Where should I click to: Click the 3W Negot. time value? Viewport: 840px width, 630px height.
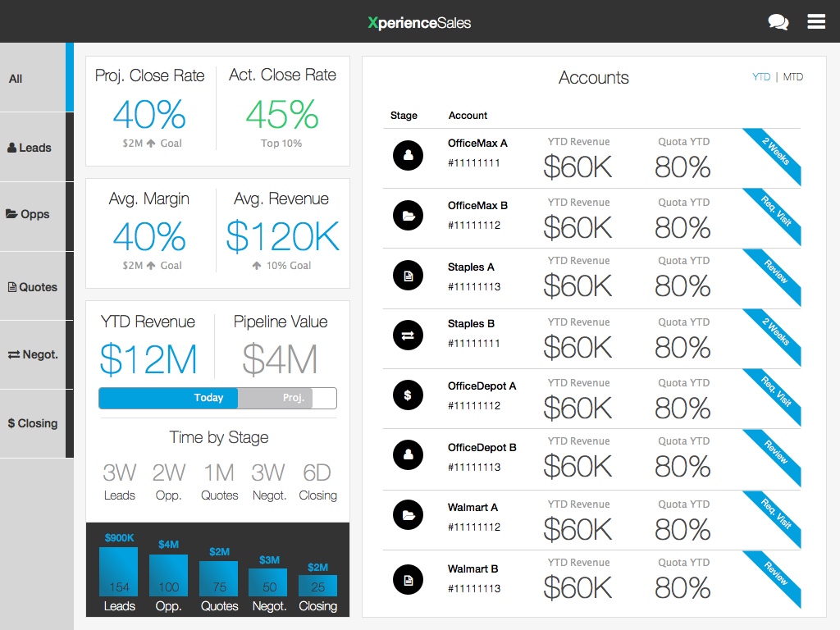268,472
